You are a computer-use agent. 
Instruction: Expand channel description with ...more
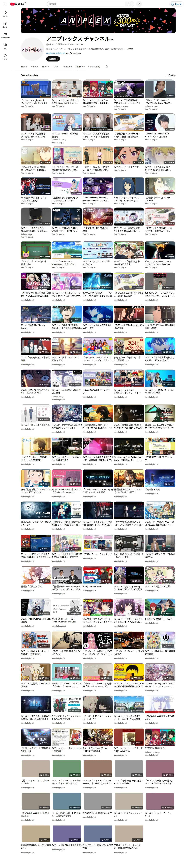[130, 49]
